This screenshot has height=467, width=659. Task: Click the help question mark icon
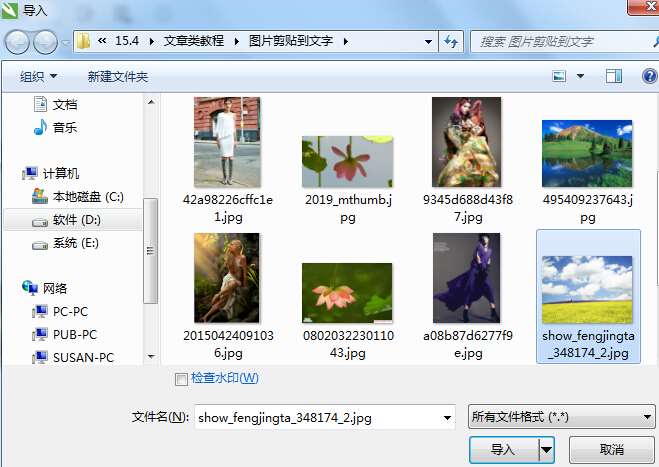650,76
